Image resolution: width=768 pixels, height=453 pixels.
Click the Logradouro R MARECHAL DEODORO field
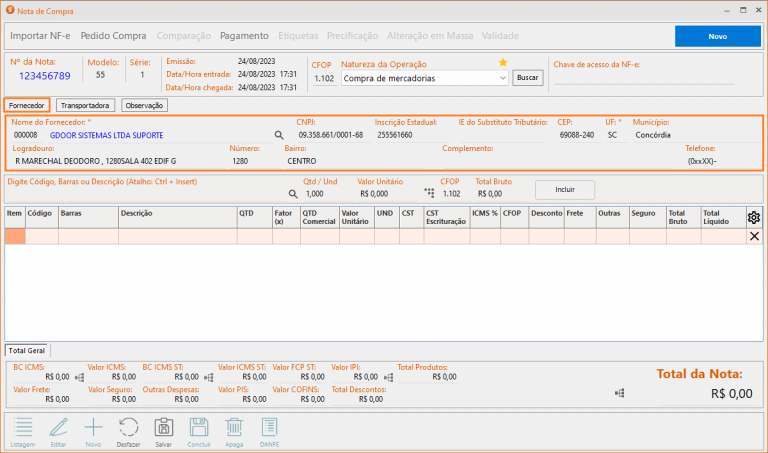tap(118, 161)
